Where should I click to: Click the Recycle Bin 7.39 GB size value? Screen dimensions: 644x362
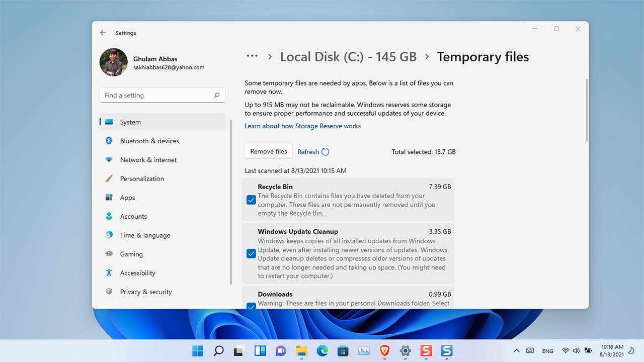tap(440, 187)
